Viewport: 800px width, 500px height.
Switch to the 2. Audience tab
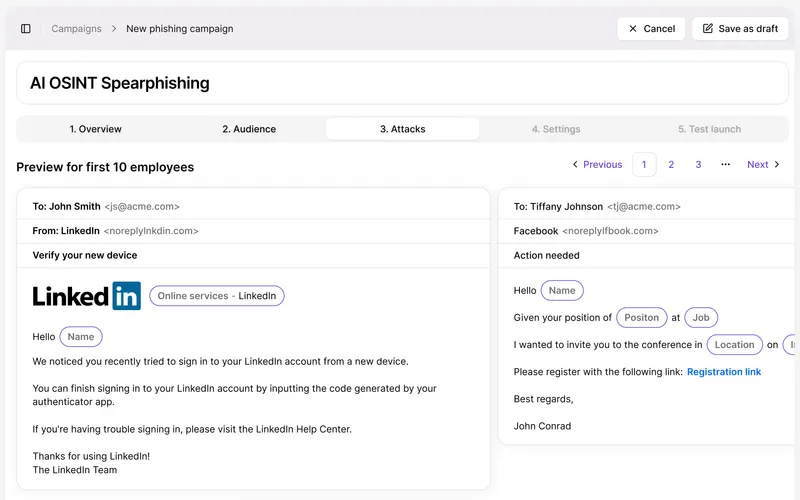click(x=249, y=129)
